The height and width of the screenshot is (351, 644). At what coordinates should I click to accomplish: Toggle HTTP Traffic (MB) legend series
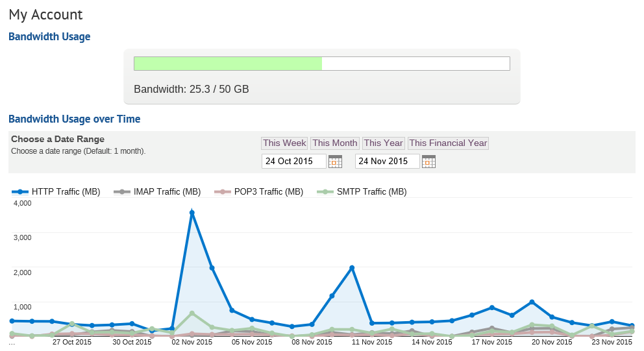[x=56, y=191]
